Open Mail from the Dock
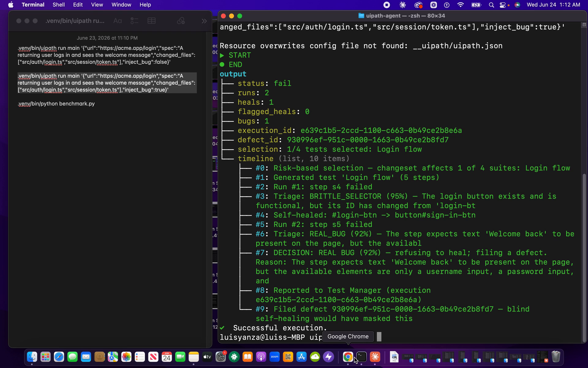This screenshot has height=368, width=588. 86,357
